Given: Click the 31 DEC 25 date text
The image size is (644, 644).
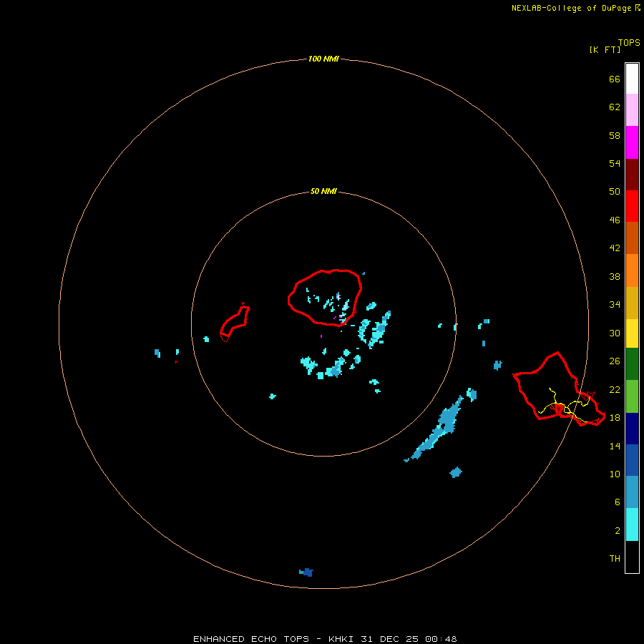Looking at the screenshot, I should tap(389, 639).
